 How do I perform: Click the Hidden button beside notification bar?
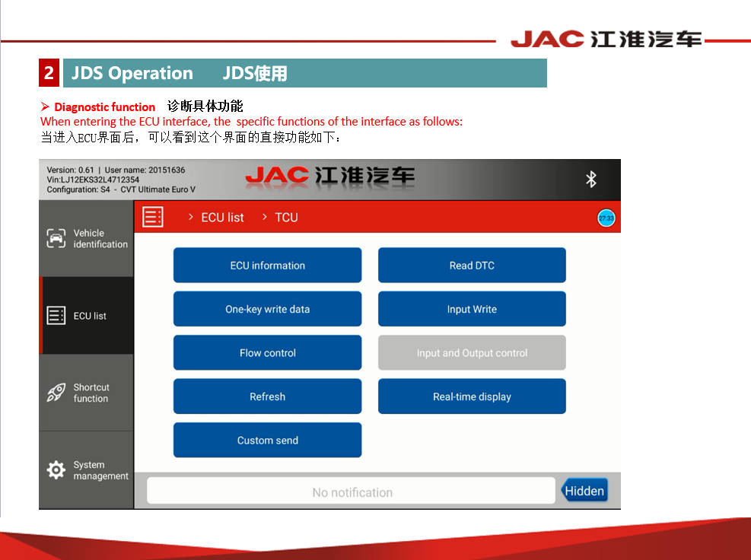pyautogui.click(x=584, y=491)
